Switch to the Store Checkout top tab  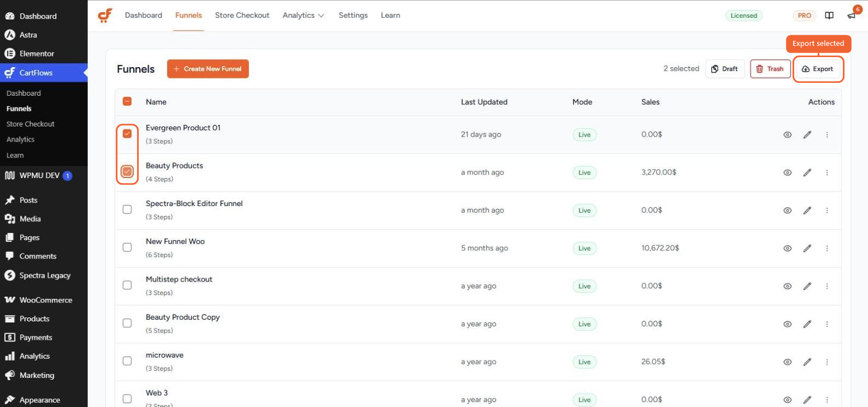(242, 16)
